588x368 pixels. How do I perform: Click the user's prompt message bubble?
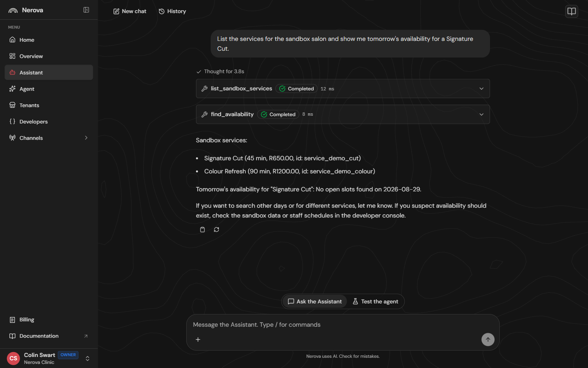(x=350, y=44)
